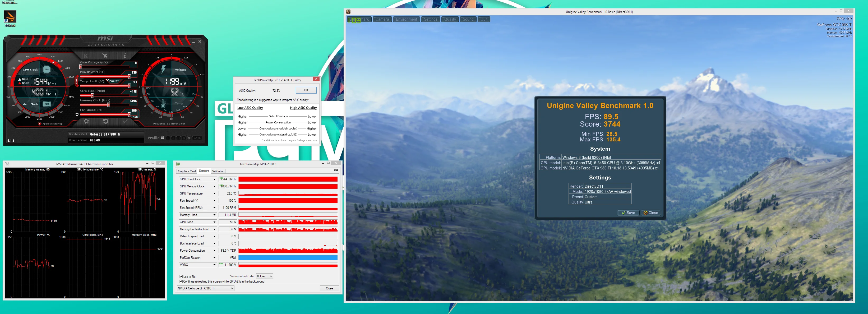
Task: Click the Core Clock (MHz) slider handle
Action: tap(92, 95)
